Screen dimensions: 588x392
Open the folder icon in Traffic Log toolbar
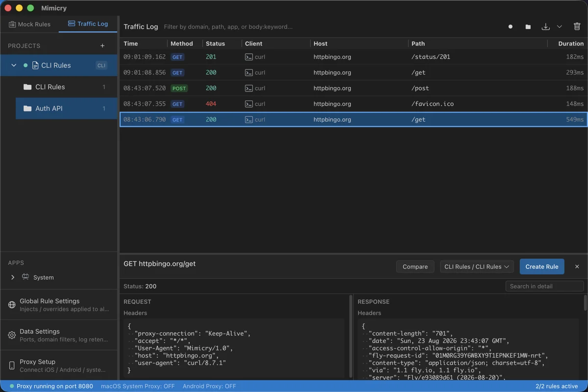coord(528,26)
